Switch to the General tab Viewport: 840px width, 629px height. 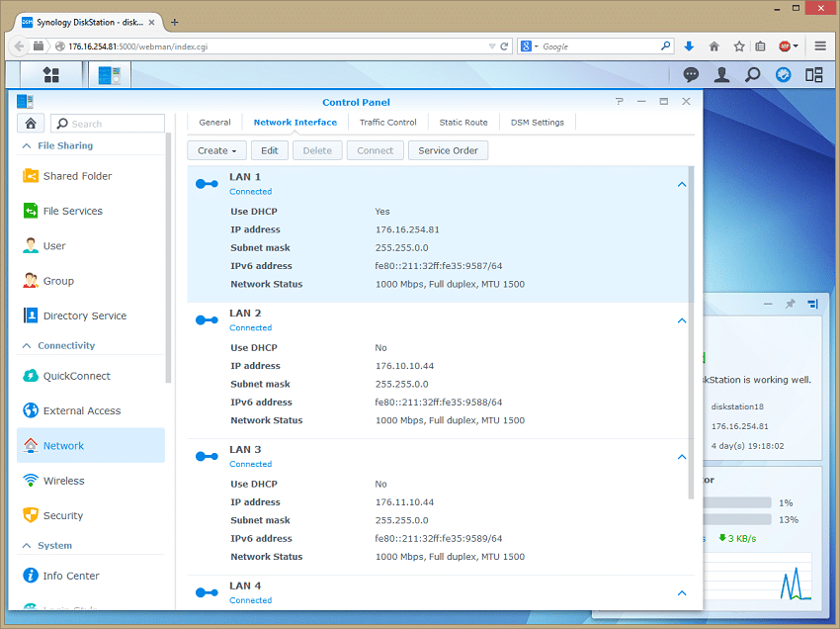pyautogui.click(x=214, y=123)
